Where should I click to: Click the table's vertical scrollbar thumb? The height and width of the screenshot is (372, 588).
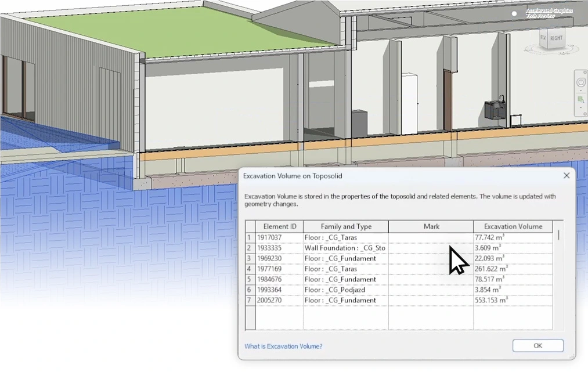(x=558, y=236)
